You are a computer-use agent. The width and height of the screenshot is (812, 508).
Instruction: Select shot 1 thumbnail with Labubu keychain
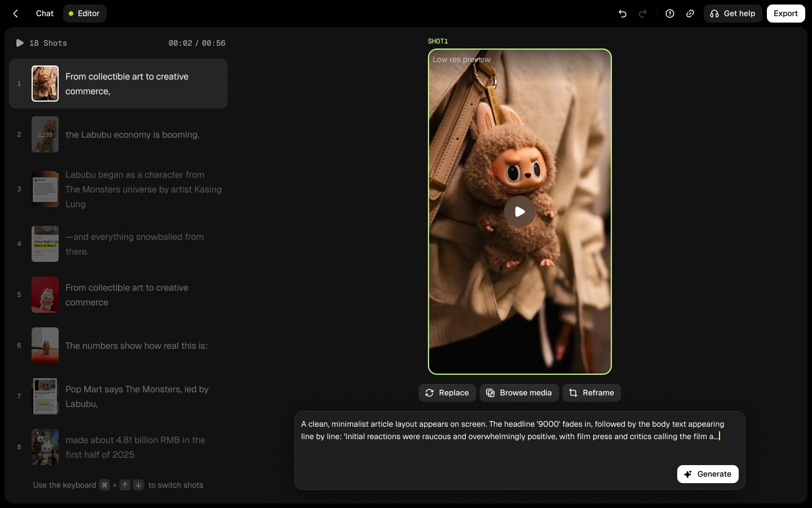45,84
